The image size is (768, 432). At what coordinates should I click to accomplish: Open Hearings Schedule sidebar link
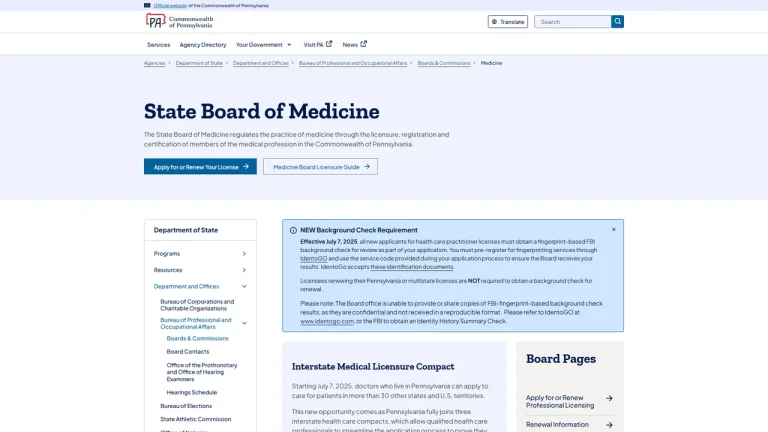[192, 392]
